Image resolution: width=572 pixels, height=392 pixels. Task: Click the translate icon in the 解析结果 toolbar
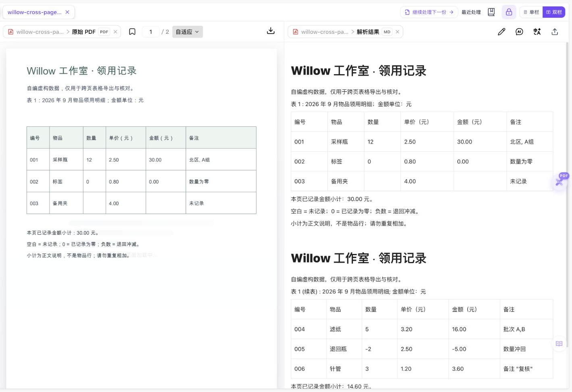point(537,32)
